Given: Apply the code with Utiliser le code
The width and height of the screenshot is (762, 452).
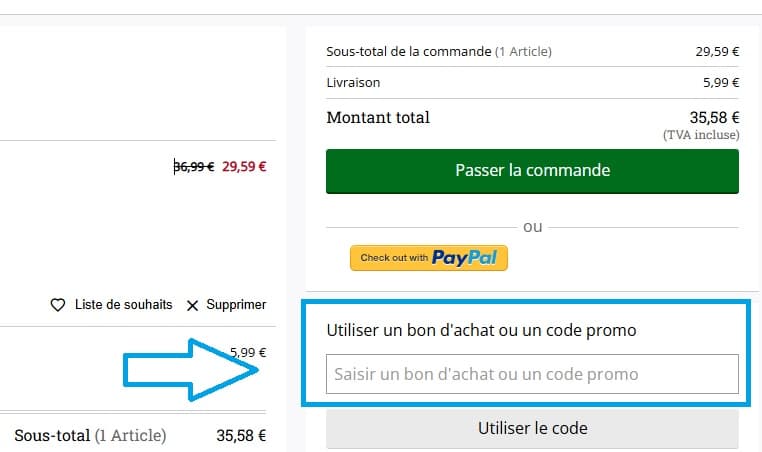Looking at the screenshot, I should click(532, 429).
